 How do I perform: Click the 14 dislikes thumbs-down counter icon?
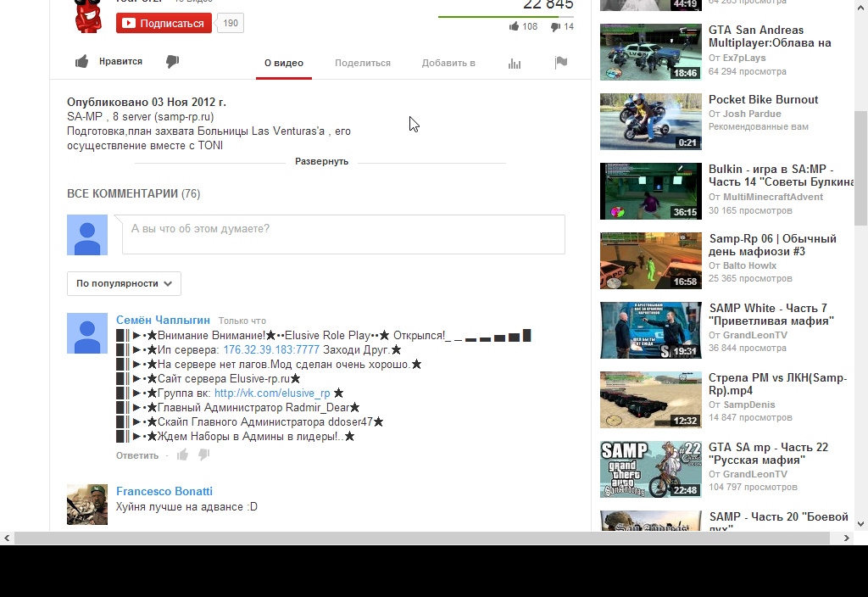tap(555, 26)
